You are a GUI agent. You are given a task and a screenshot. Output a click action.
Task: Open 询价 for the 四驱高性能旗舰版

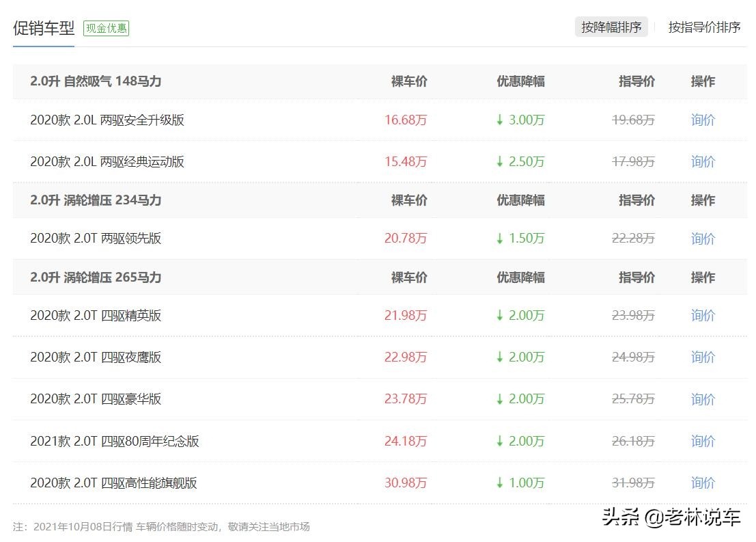point(702,483)
